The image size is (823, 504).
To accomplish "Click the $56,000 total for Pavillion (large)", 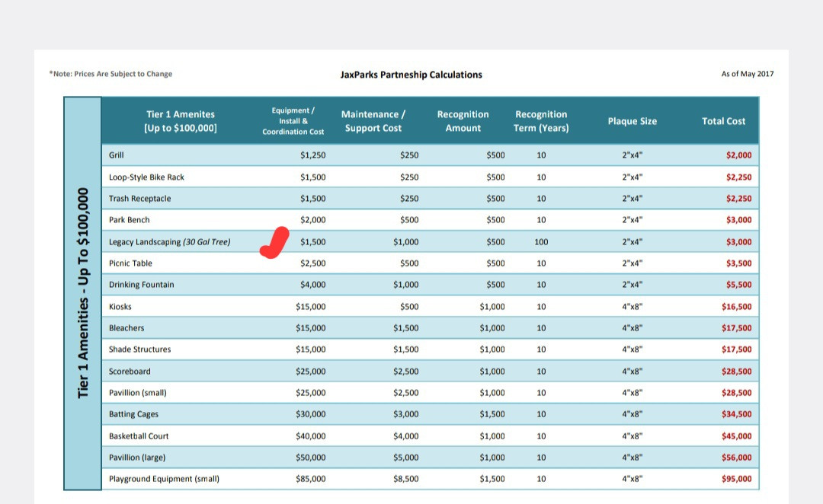I will (x=736, y=458).
